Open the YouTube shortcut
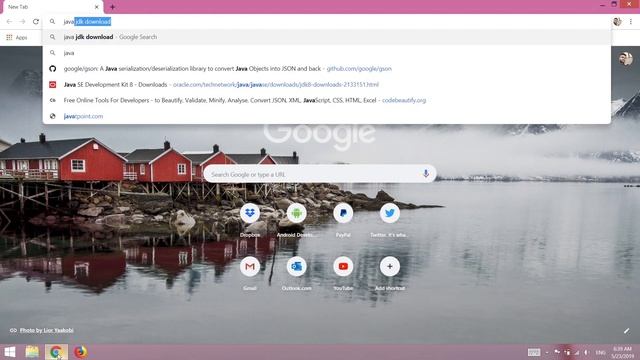 (343, 273)
